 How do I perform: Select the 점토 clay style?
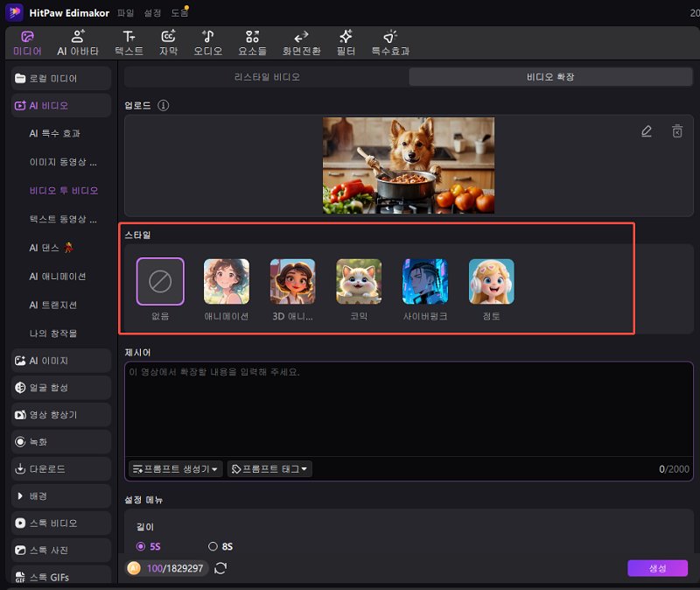[x=491, y=281]
